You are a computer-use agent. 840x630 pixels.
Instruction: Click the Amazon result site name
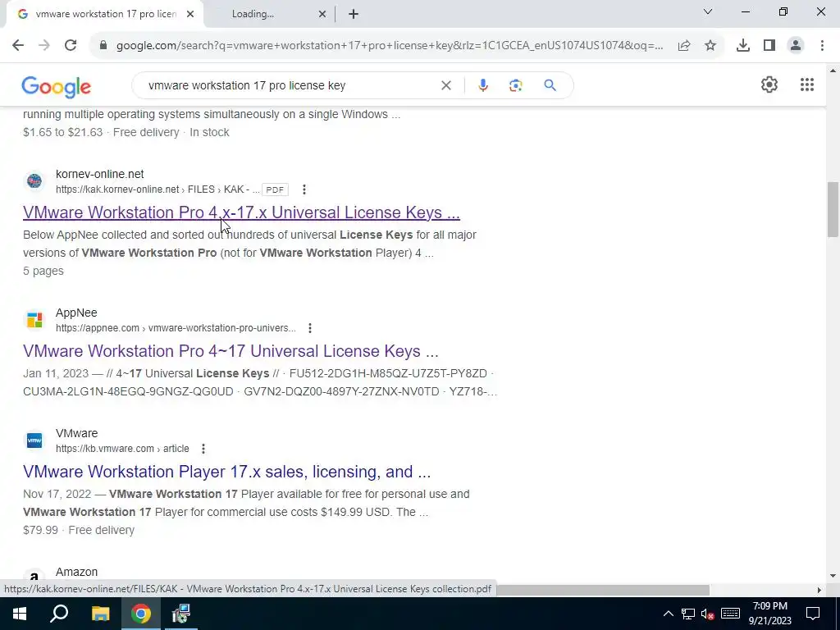pyautogui.click(x=76, y=572)
